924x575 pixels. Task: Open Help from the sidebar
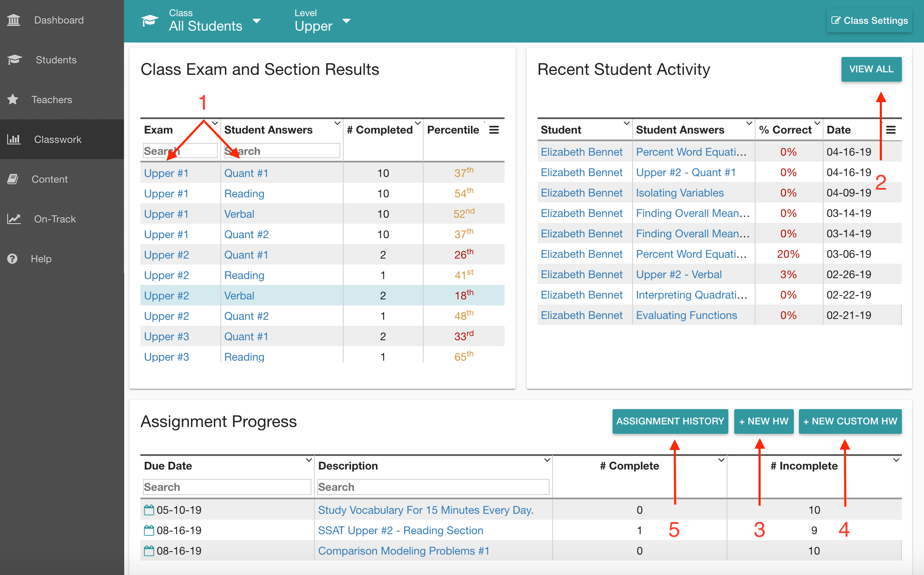pyautogui.click(x=62, y=259)
